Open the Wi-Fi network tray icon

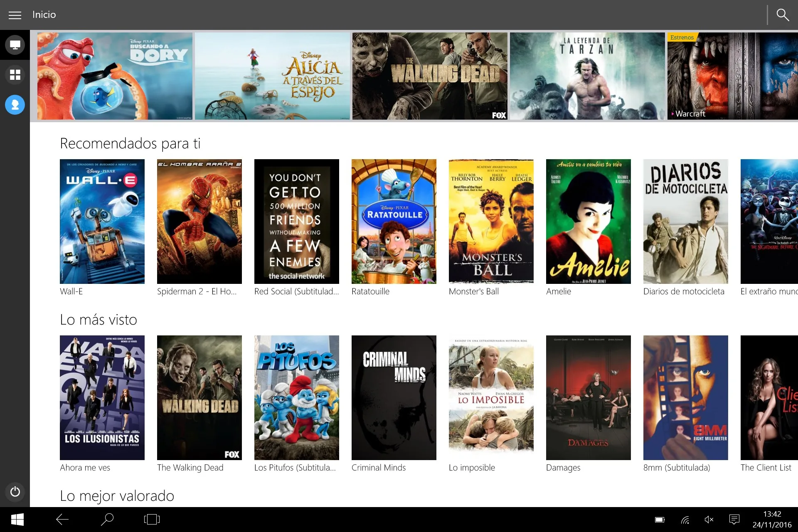(x=685, y=520)
